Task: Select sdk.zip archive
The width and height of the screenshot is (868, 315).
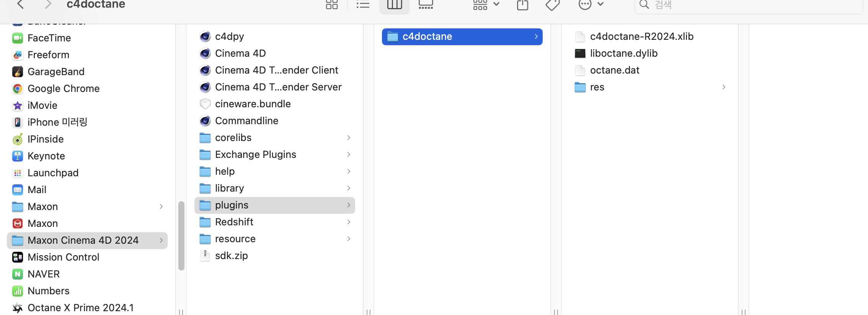Action: [231, 256]
